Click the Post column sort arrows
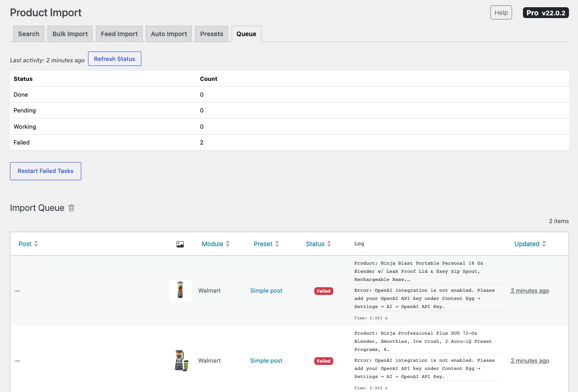The height and width of the screenshot is (392, 578). [36, 244]
